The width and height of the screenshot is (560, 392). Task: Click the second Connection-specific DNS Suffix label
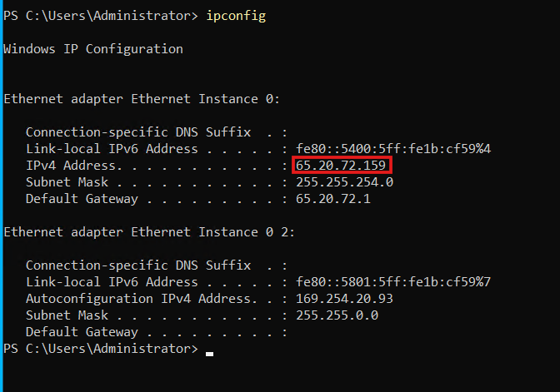tap(138, 265)
